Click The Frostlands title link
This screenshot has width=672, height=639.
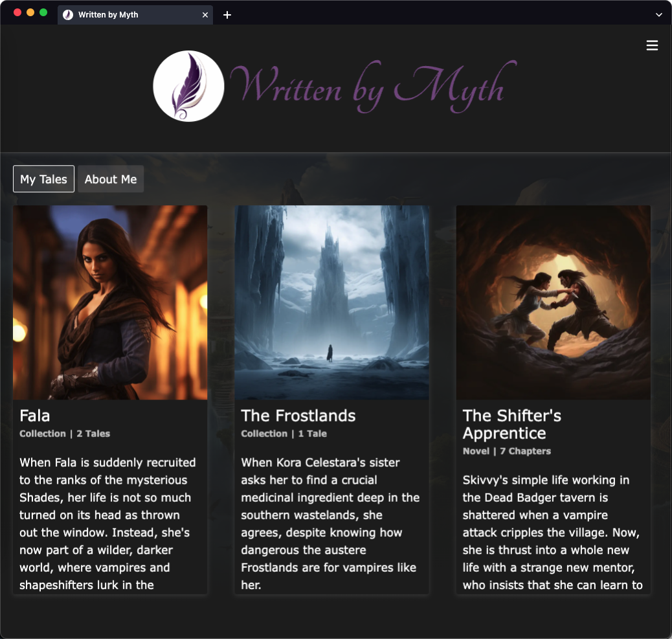point(298,416)
